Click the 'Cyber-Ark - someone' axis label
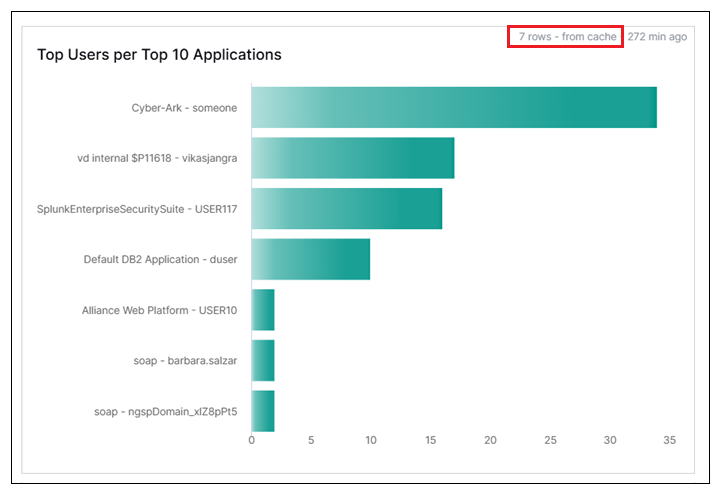This screenshot has height=496, width=724. click(184, 108)
